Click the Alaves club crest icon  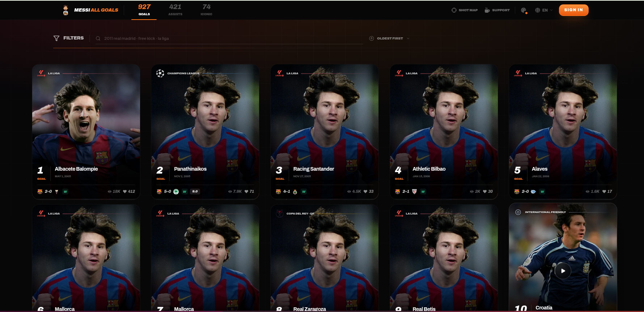533,192
